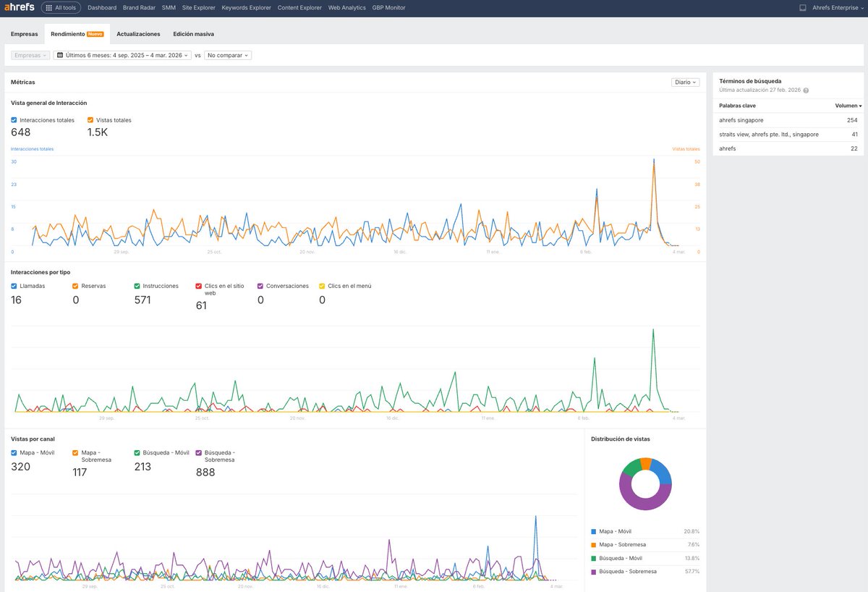Toggle the Instrucciones checkbox
Viewport: 868px width, 592px height.
pos(138,286)
